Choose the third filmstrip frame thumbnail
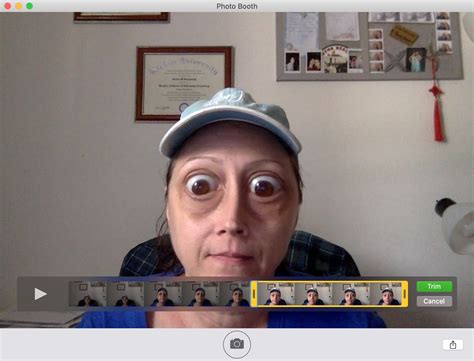Viewport: 474px width, 361px height. tap(163, 294)
